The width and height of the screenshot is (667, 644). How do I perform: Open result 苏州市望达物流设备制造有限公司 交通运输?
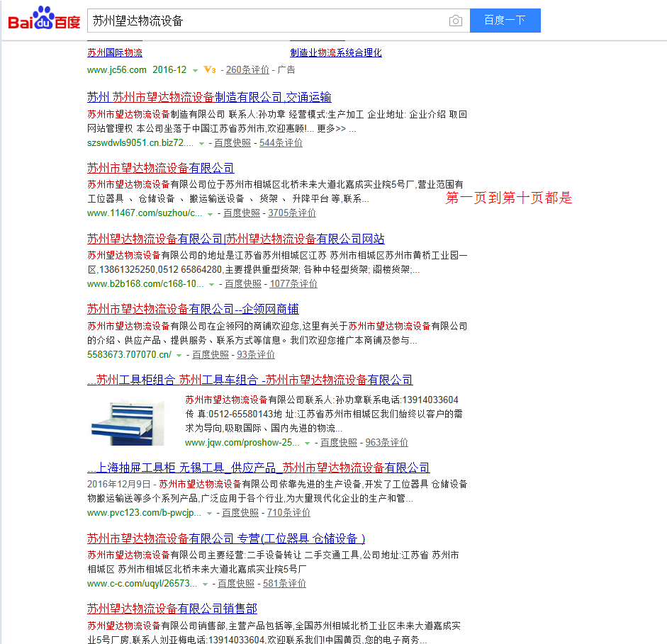(209, 97)
